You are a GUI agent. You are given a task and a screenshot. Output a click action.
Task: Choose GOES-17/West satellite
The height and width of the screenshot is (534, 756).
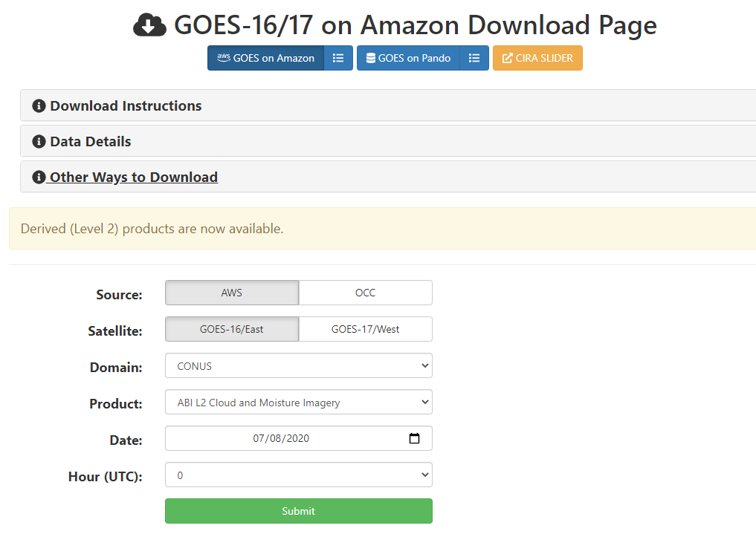pos(366,329)
